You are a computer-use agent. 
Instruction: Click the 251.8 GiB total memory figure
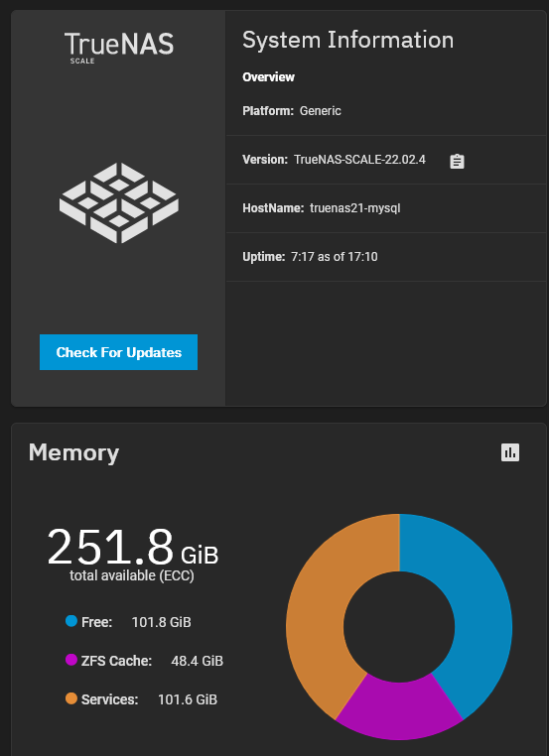[133, 548]
